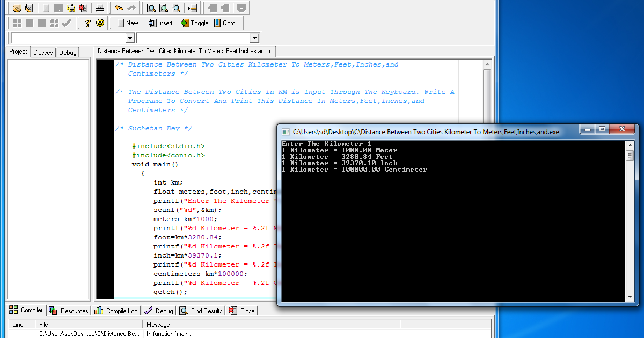Click the console window title bar icon
The height and width of the screenshot is (338, 644).
285,131
